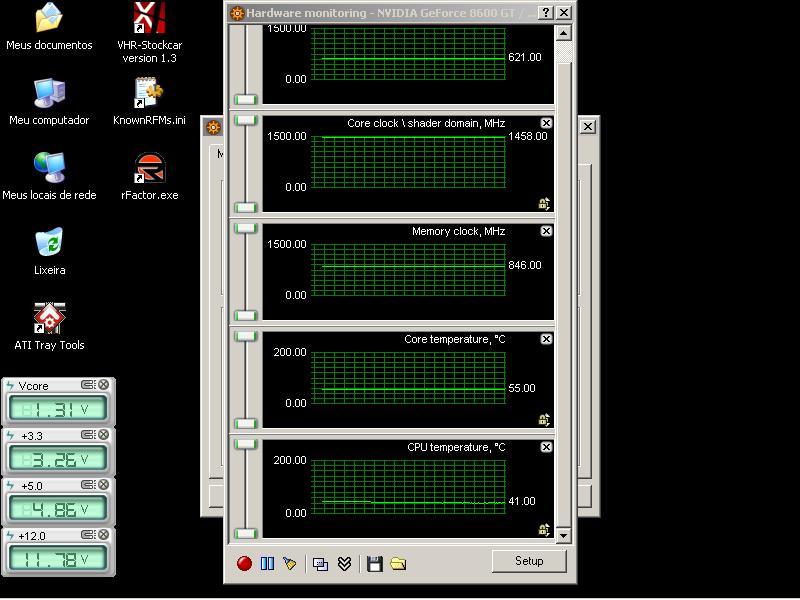Click the upper range slider handle beside the CPU temperature graph

pyautogui.click(x=245, y=444)
